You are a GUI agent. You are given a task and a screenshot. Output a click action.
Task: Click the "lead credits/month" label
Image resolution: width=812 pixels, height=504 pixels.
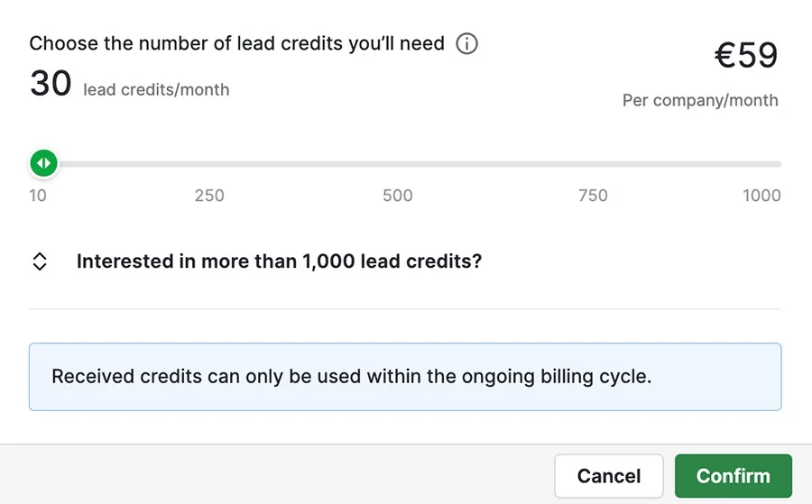156,90
